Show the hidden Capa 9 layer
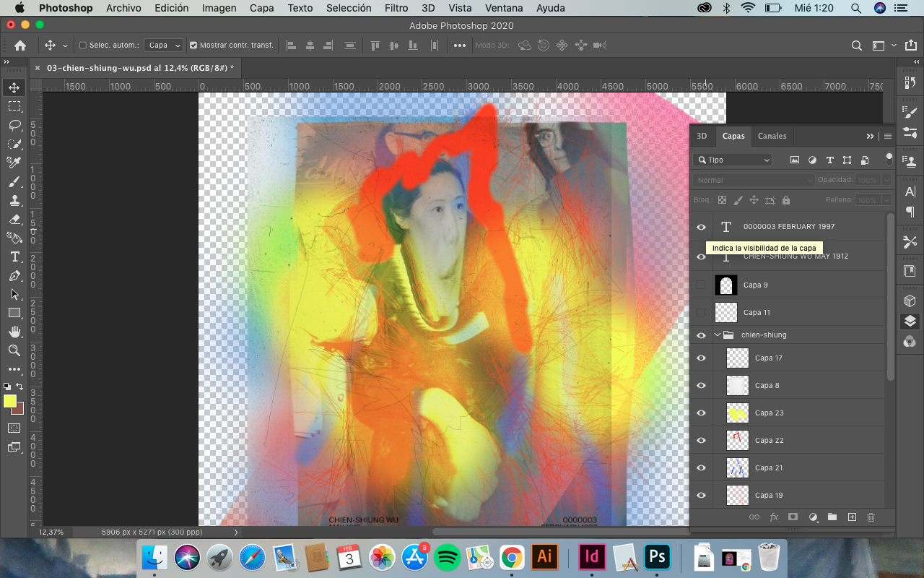Screen dimensions: 924x578 pos(701,285)
